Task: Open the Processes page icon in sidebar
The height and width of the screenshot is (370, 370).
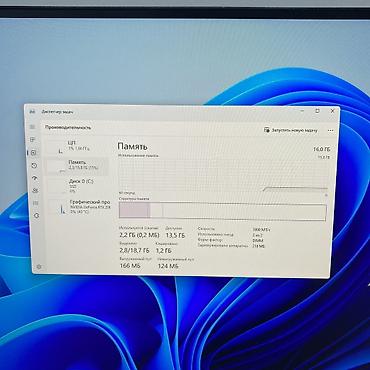Action: click(x=33, y=140)
